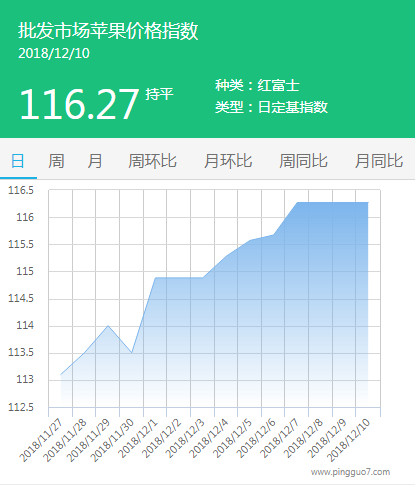Click the x-axis label 2018/12/5
Image resolution: width=415 pixels, height=485 pixels.
[232, 439]
